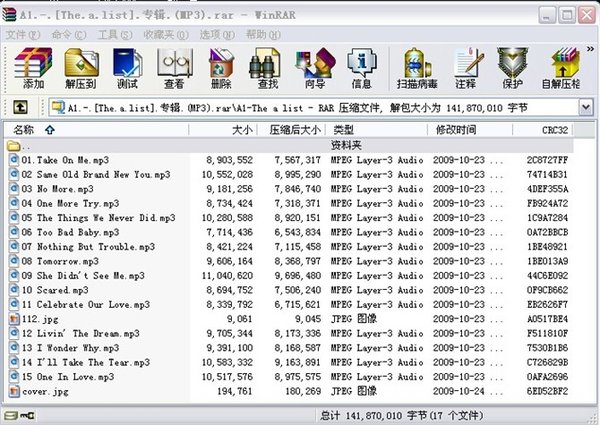Click the WinRAR title bar icon
Viewport: 600px width, 425px height.
coord(9,14)
